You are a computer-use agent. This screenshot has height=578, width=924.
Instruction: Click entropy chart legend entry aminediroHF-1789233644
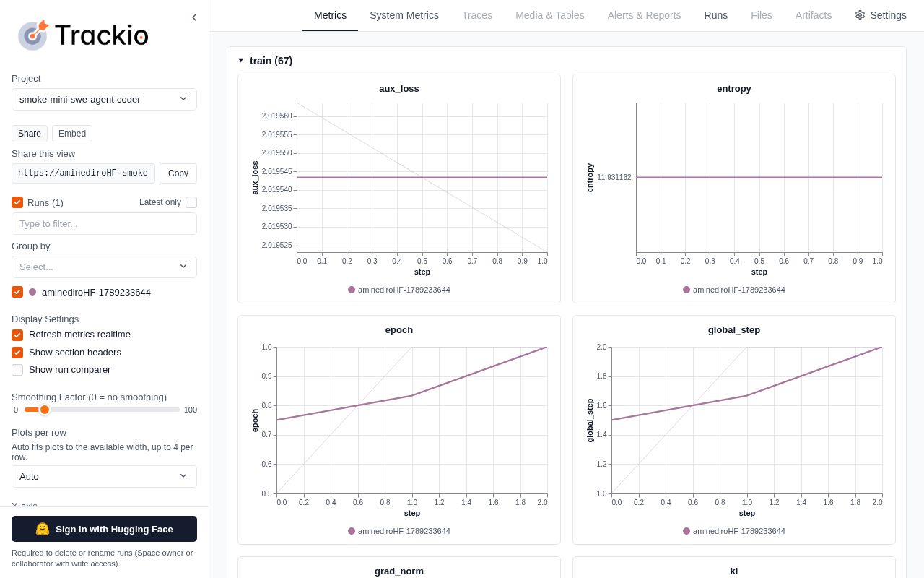(734, 290)
